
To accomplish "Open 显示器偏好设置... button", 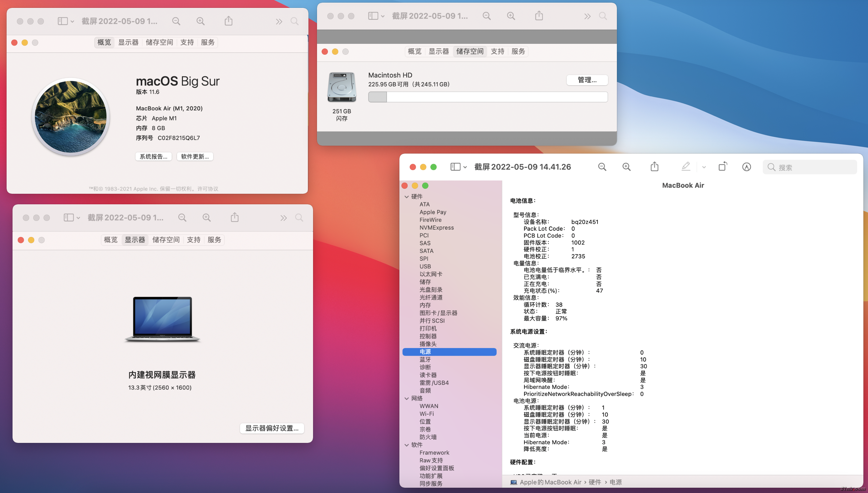I will coord(272,428).
